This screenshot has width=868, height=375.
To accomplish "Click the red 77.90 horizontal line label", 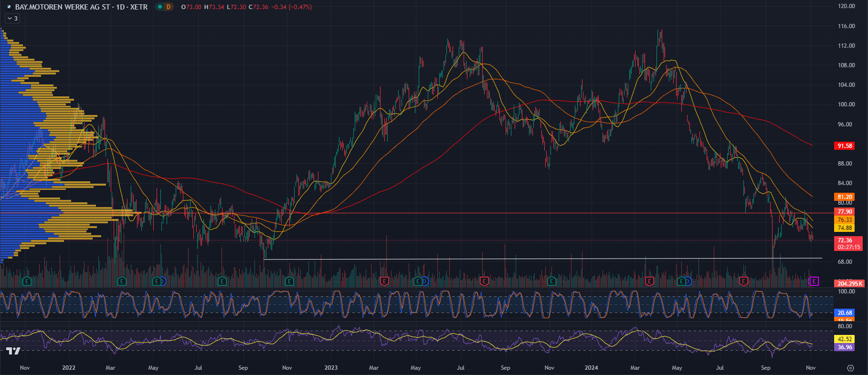I will tap(845, 211).
